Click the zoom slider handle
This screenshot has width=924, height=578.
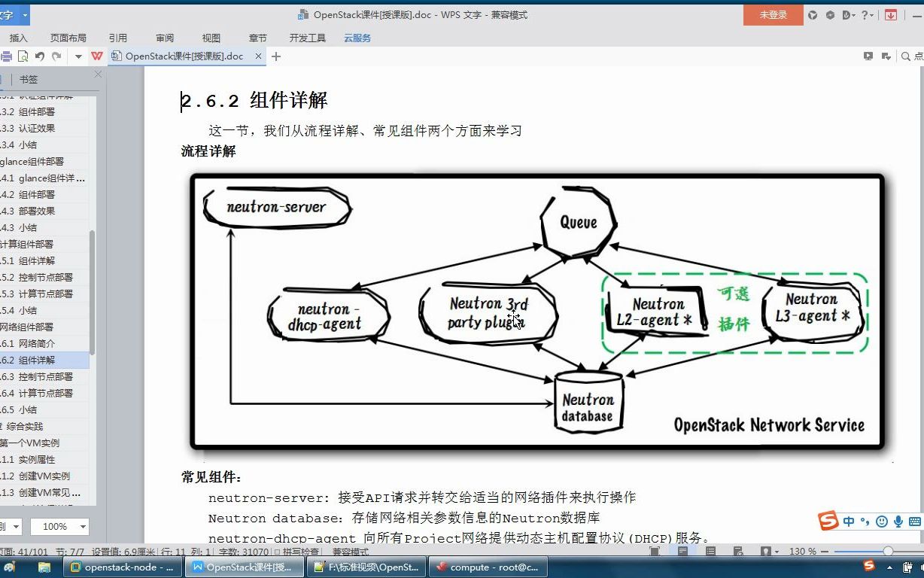[888, 552]
